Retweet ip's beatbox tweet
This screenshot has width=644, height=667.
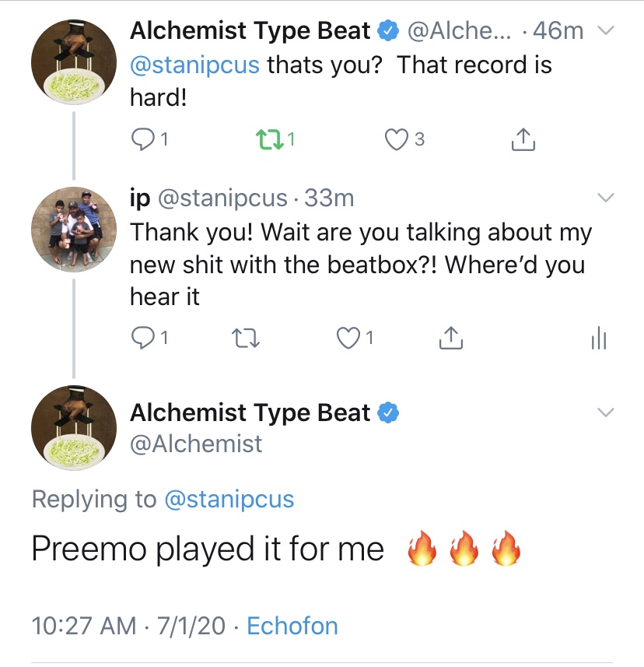pyautogui.click(x=246, y=338)
